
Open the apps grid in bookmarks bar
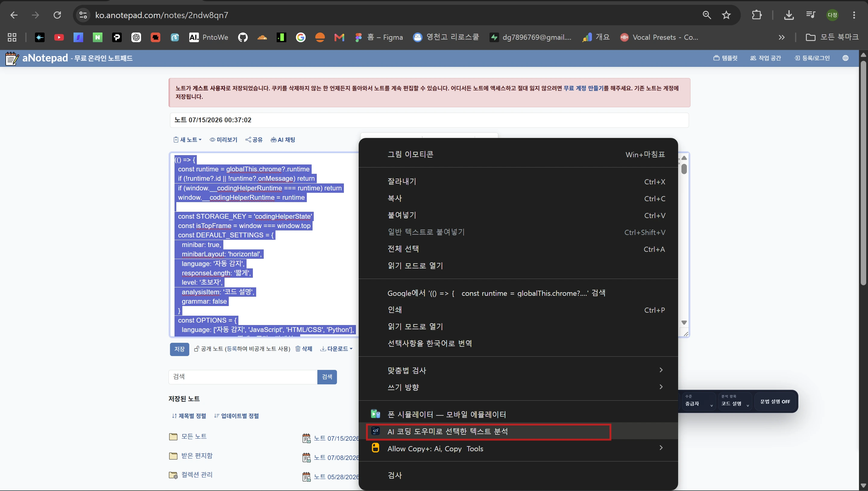click(x=12, y=37)
